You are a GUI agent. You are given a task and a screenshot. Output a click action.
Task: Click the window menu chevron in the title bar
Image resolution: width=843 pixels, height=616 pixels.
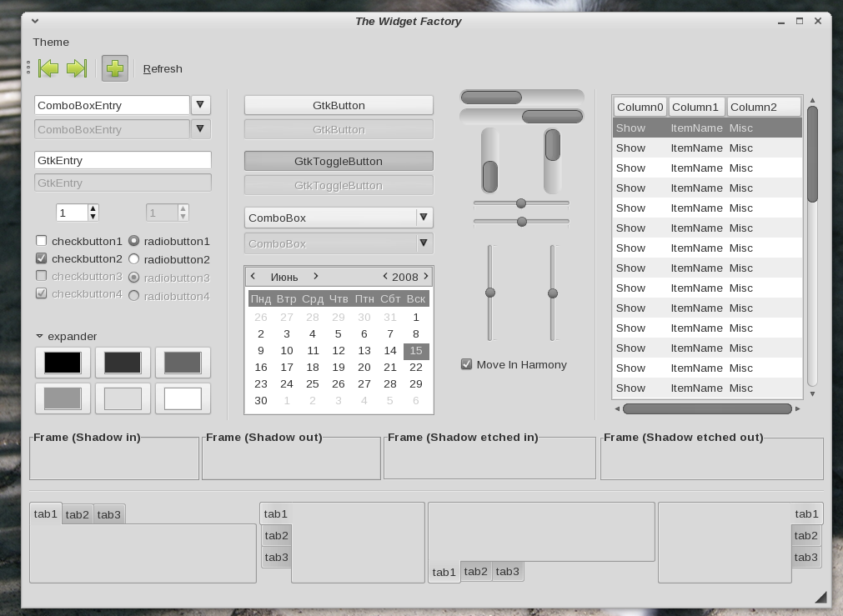click(35, 21)
